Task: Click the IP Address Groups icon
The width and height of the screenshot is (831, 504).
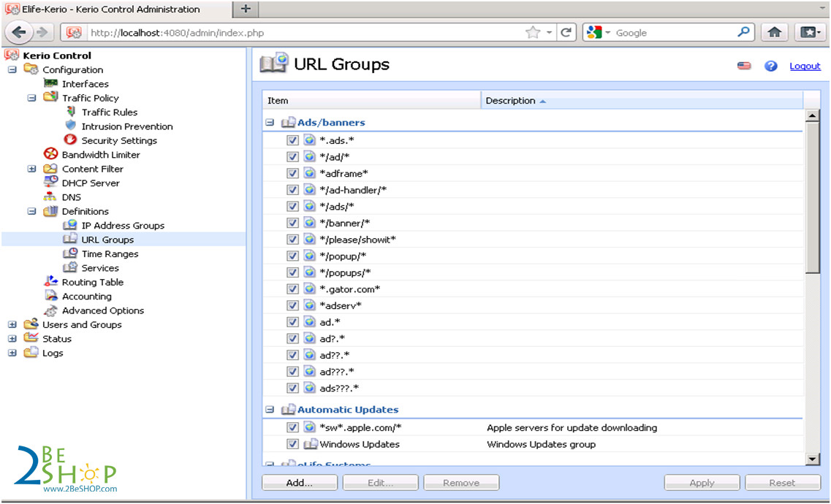Action: click(70, 225)
